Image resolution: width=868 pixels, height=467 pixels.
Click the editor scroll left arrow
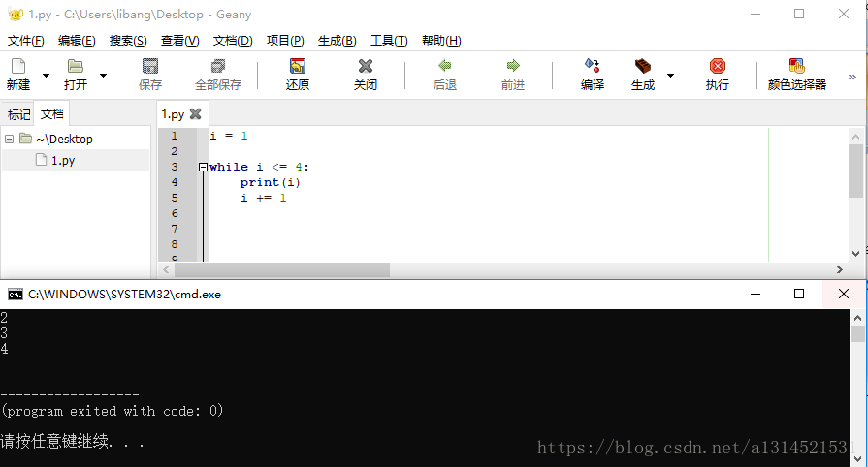pos(166,270)
